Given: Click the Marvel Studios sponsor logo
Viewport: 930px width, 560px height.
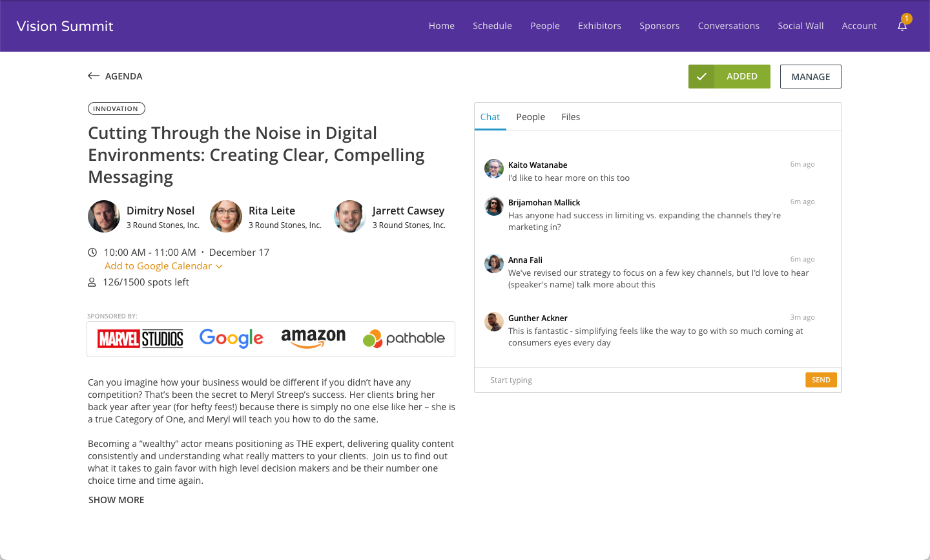Looking at the screenshot, I should click(141, 338).
